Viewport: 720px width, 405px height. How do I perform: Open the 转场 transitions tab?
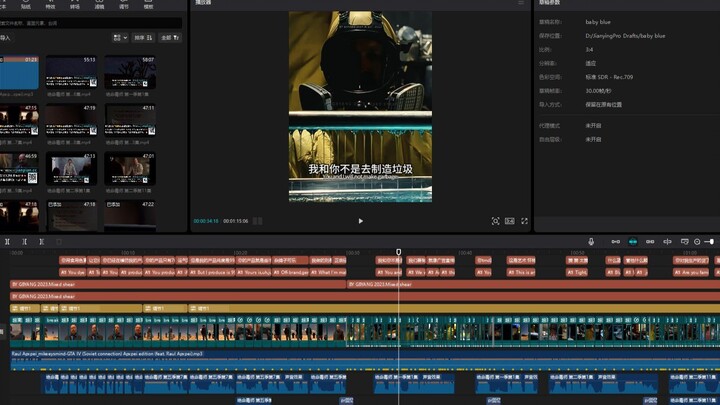(x=74, y=5)
